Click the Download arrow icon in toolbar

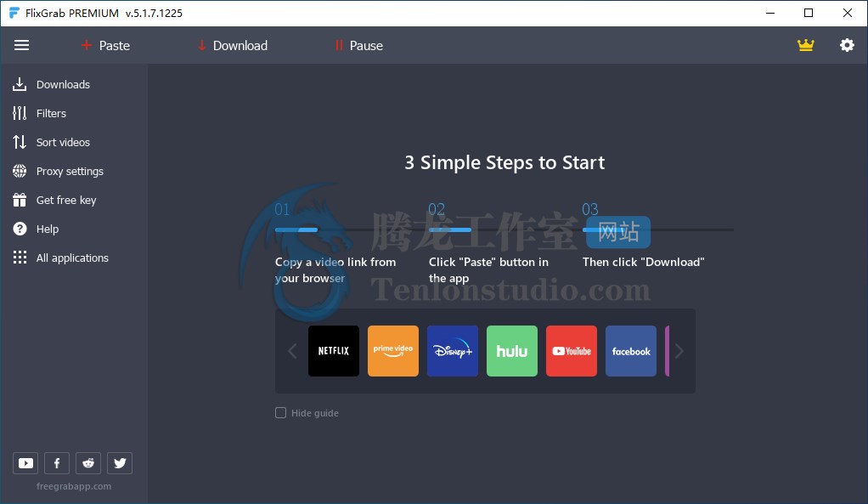[201, 45]
